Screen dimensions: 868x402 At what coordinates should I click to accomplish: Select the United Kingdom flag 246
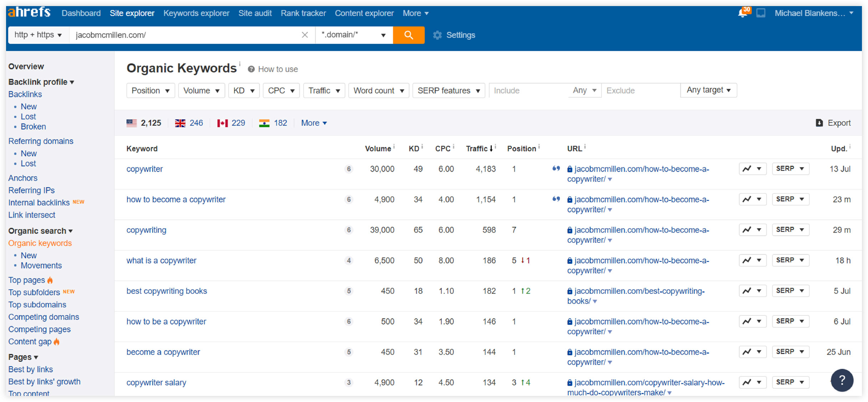click(189, 123)
